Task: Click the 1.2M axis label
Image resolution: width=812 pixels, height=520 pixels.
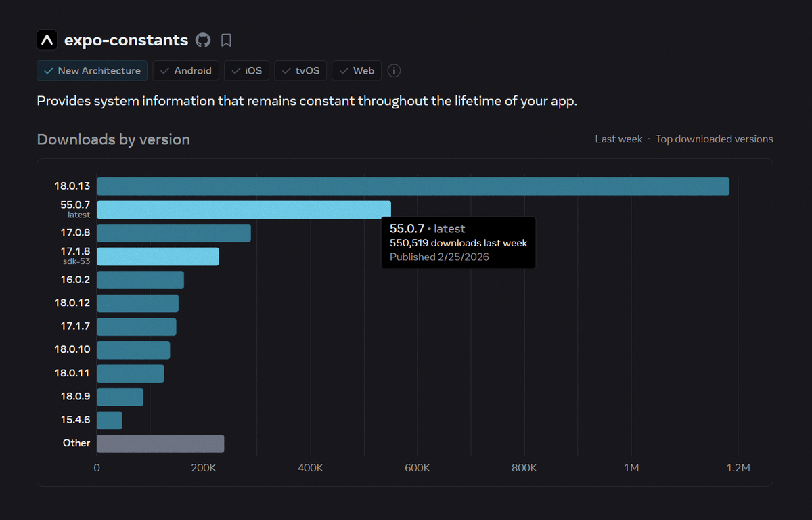Action: (x=738, y=469)
